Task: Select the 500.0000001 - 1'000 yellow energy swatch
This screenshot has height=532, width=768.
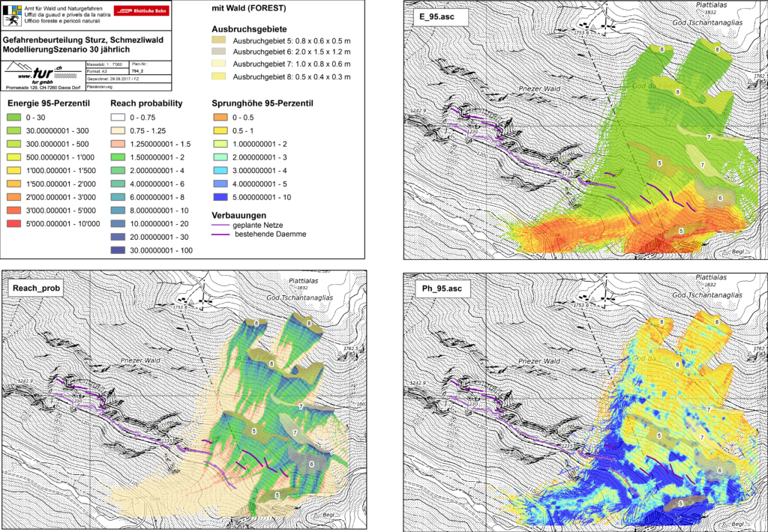Action: point(14,157)
